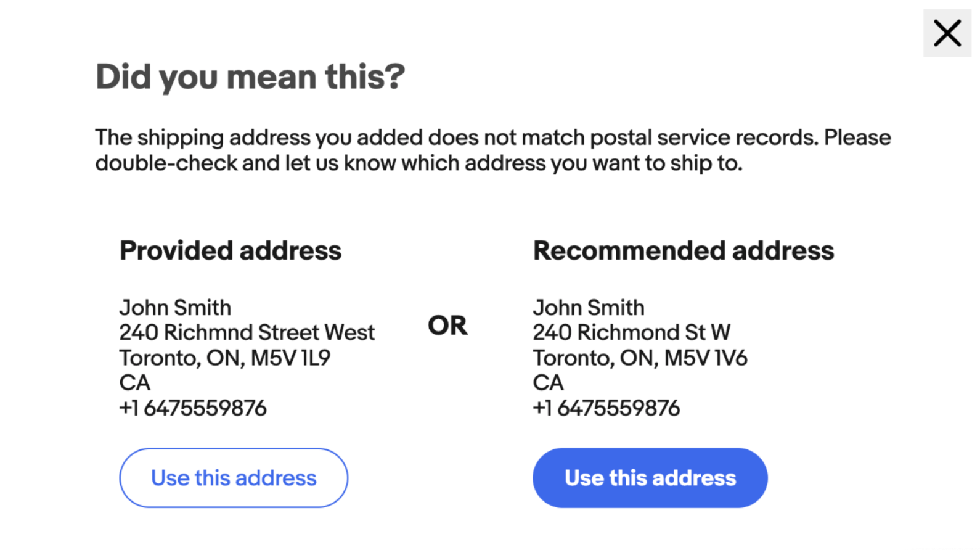Use the provided address
This screenshot has width=980, height=550.
(234, 478)
